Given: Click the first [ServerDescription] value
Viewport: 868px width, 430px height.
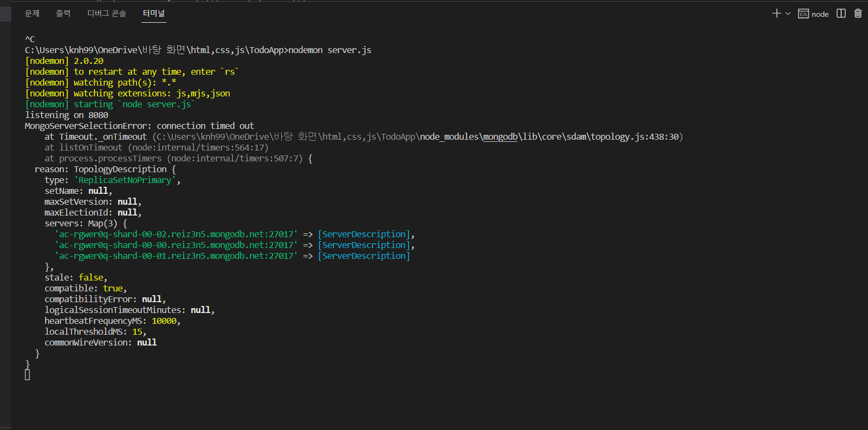Looking at the screenshot, I should pyautogui.click(x=364, y=234).
